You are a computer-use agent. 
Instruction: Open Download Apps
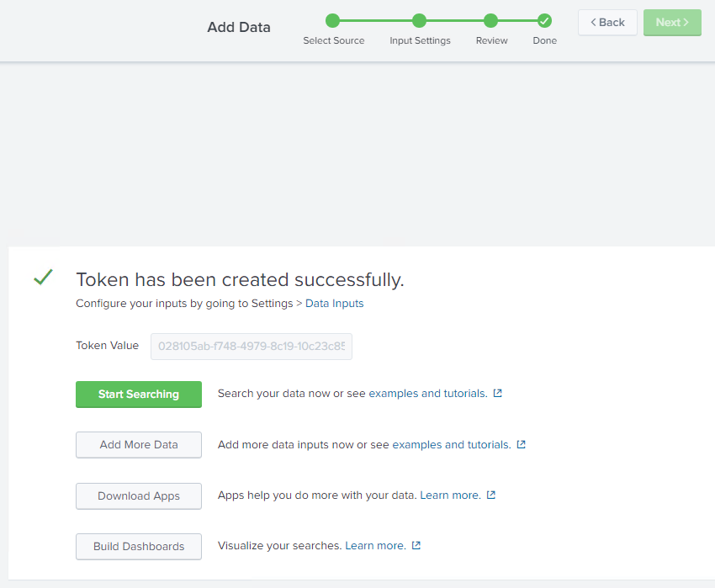139,496
